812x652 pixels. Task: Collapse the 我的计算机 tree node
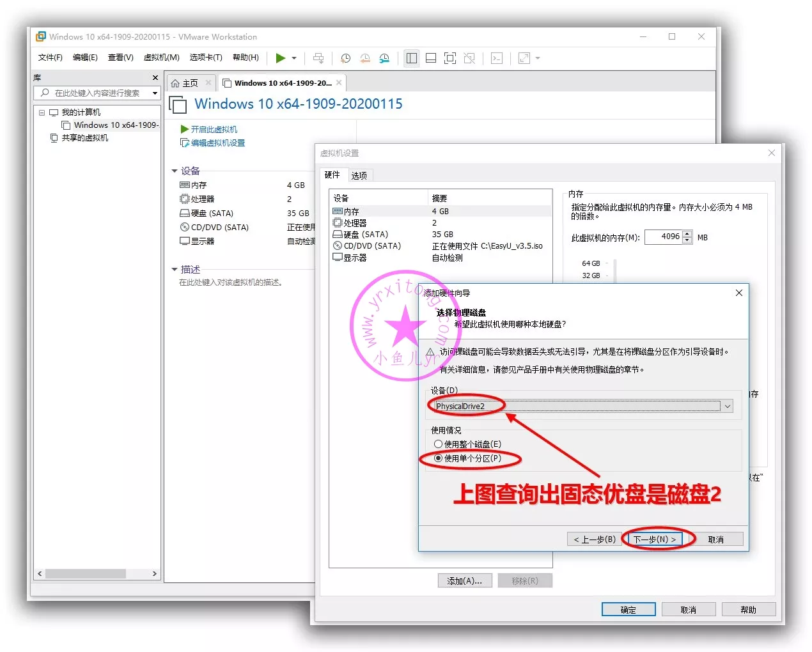42,113
